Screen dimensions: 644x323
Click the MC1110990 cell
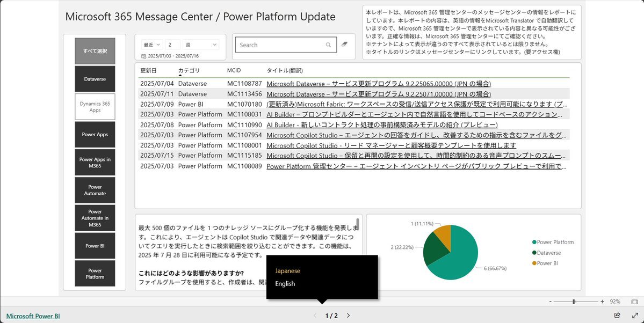pyautogui.click(x=244, y=125)
